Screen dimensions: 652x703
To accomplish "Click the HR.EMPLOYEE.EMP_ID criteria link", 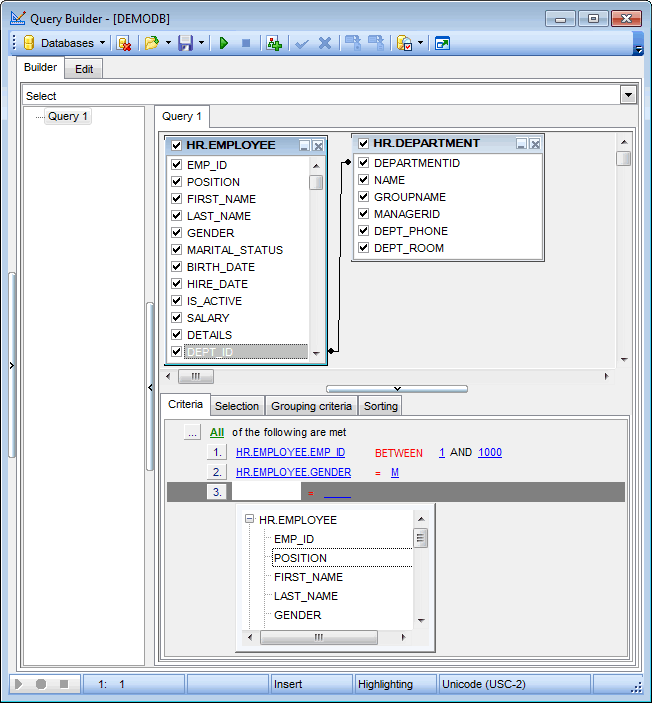I will 291,452.
